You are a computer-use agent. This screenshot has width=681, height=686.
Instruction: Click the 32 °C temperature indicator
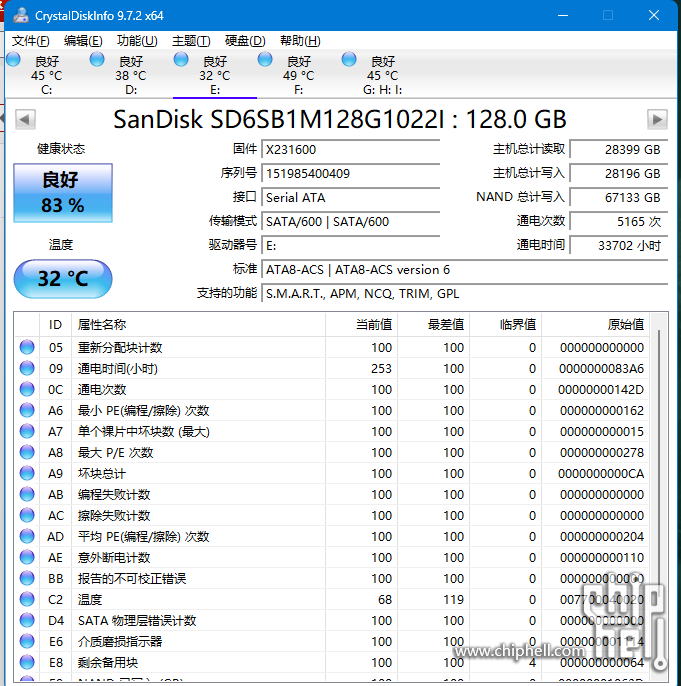click(x=63, y=279)
